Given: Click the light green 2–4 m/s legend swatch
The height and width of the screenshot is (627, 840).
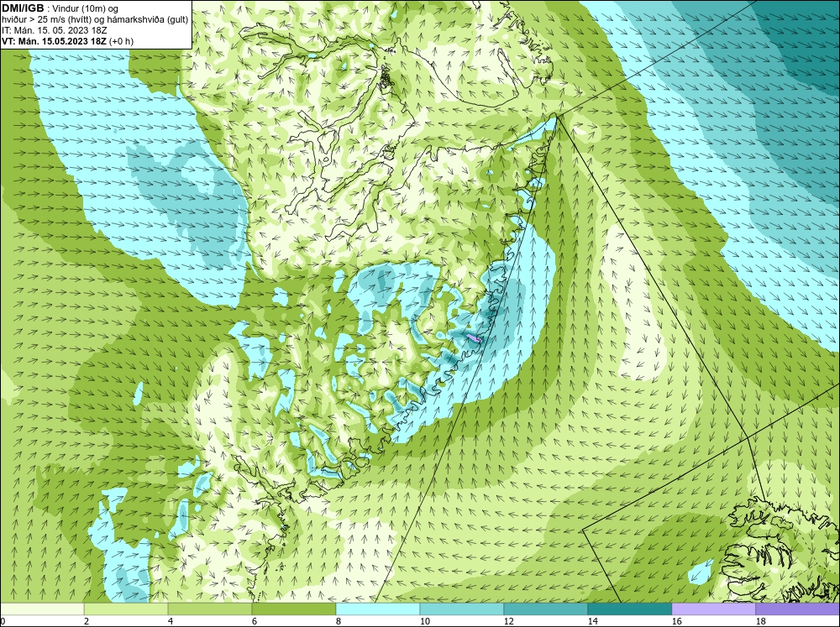Looking at the screenshot, I should pyautogui.click(x=126, y=609).
